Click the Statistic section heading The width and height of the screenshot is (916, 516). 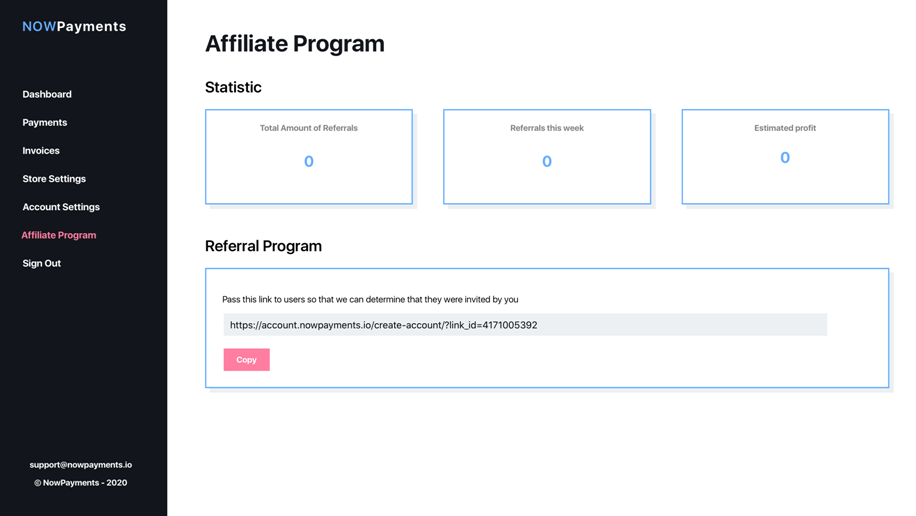(233, 87)
